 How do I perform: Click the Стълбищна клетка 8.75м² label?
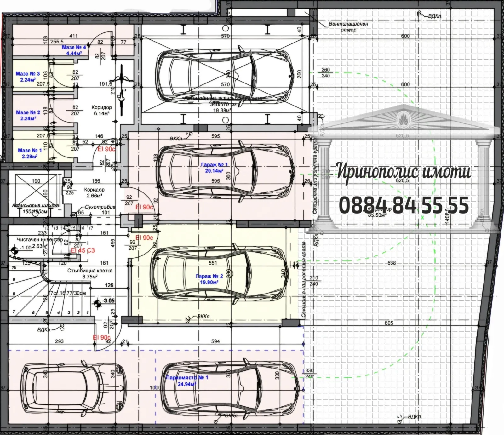(90, 273)
